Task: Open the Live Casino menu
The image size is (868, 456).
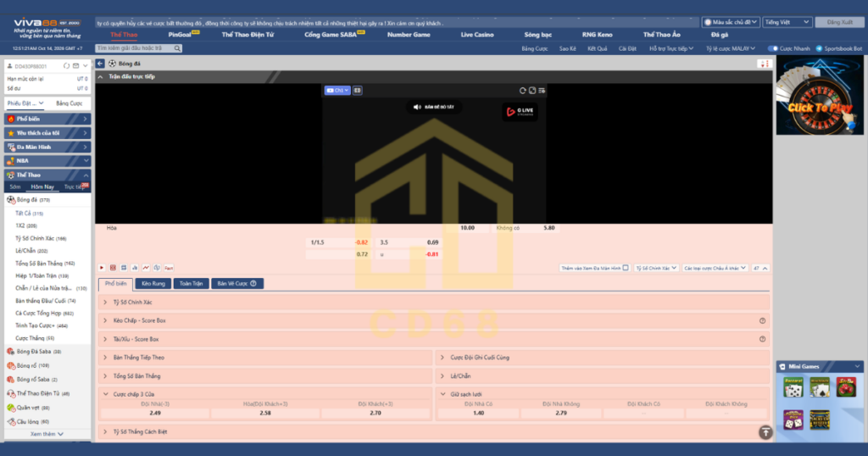Action: click(x=477, y=35)
